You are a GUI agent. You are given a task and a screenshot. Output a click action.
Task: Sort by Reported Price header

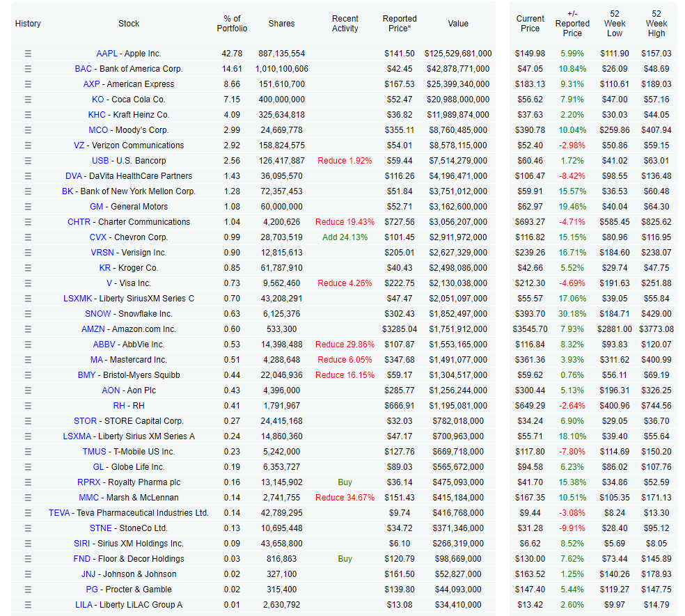click(400, 24)
